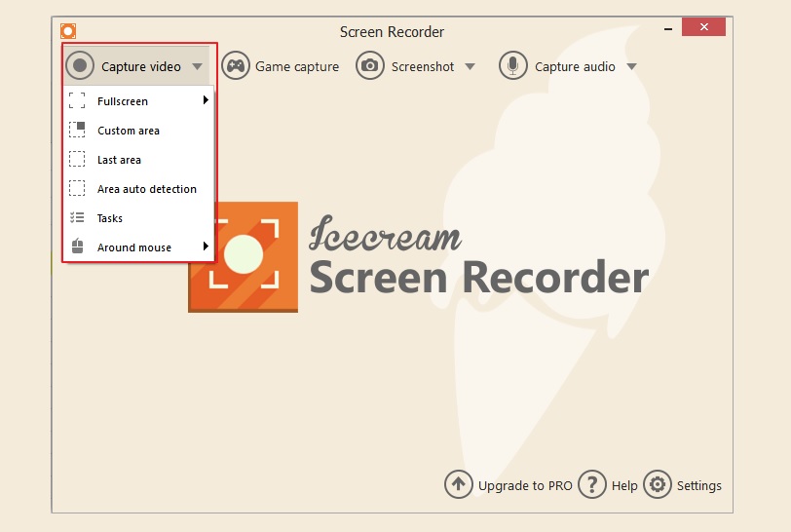This screenshot has height=532, width=791.
Task: Click the Game capture gamepad icon
Action: 236,65
